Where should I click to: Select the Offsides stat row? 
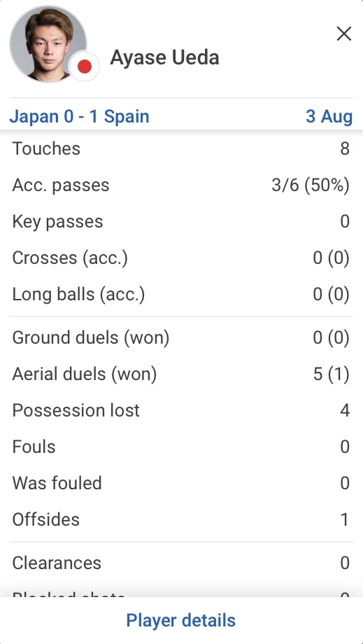(x=181, y=519)
